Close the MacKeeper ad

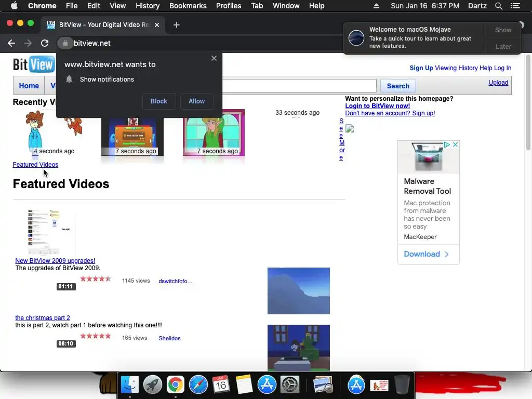pos(455,144)
